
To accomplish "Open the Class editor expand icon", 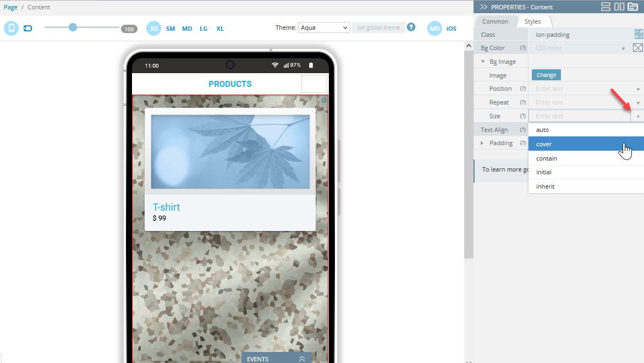I will coord(639,34).
